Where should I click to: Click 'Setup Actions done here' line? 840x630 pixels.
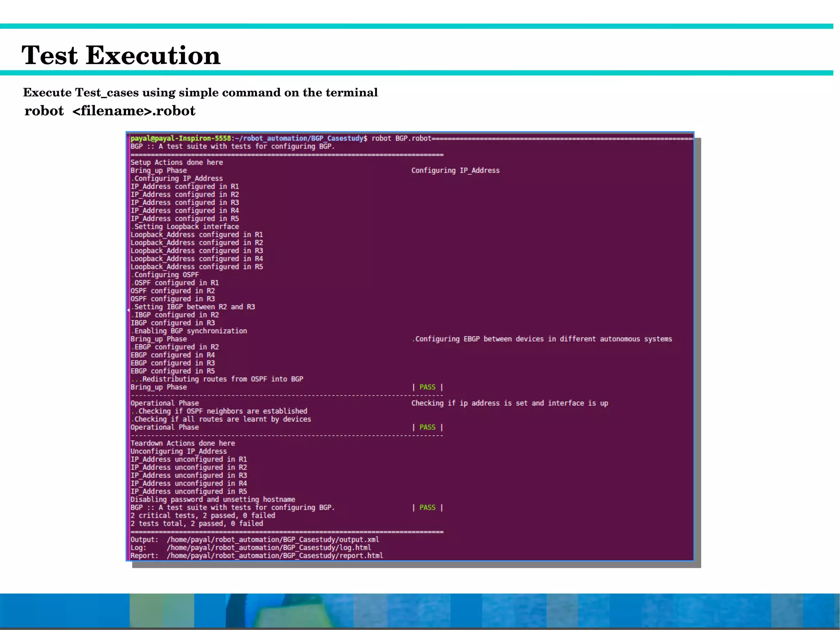coord(176,162)
